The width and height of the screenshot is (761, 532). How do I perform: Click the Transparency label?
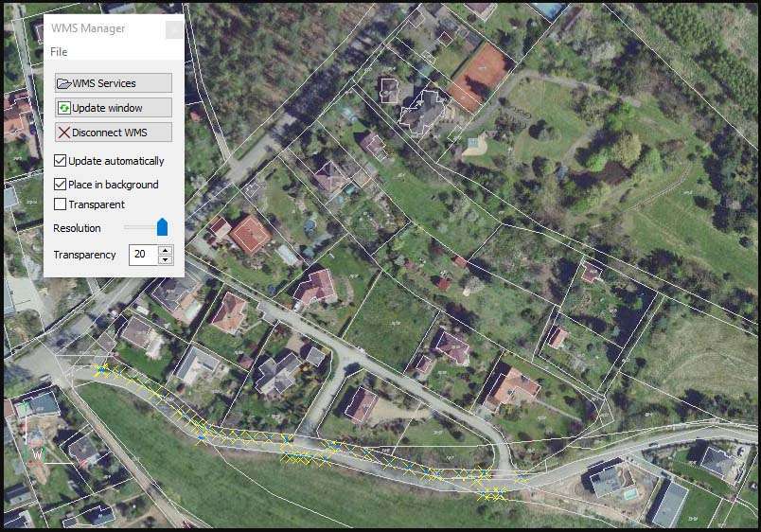point(84,255)
